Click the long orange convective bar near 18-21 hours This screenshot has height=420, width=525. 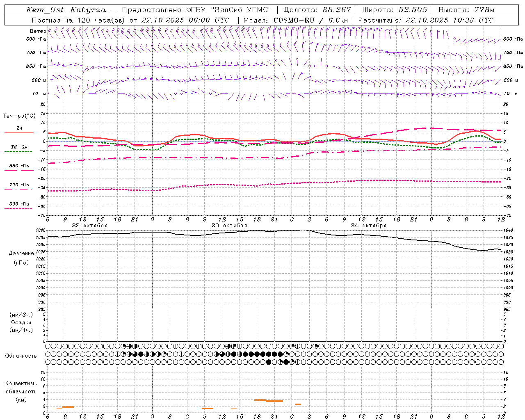pos(274,401)
